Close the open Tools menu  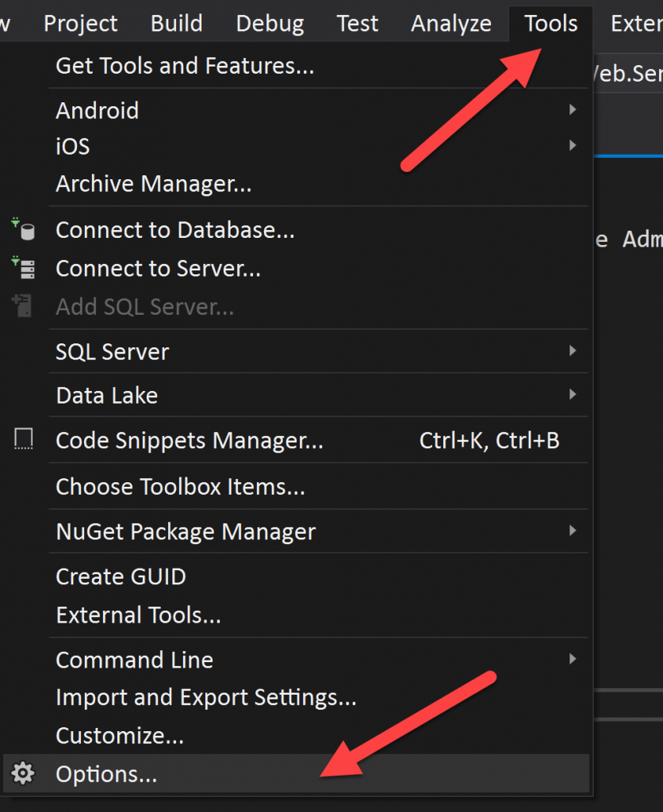550,24
